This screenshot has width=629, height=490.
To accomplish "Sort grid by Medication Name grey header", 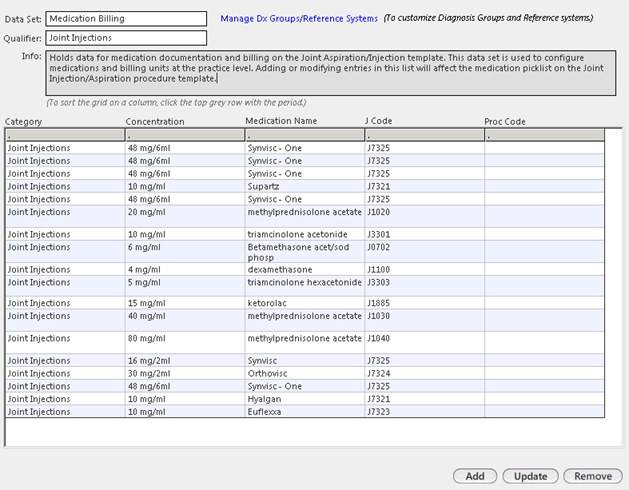I will pyautogui.click(x=305, y=135).
